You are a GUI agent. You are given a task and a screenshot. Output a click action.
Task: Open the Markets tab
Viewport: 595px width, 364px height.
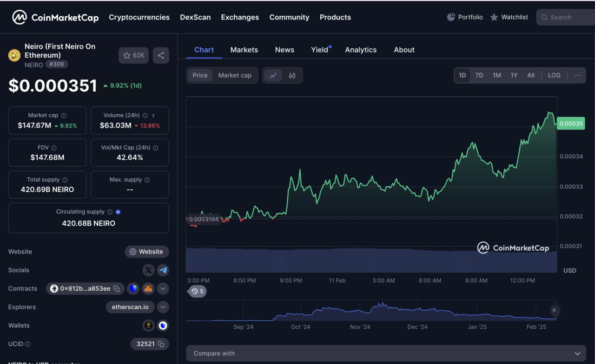244,50
